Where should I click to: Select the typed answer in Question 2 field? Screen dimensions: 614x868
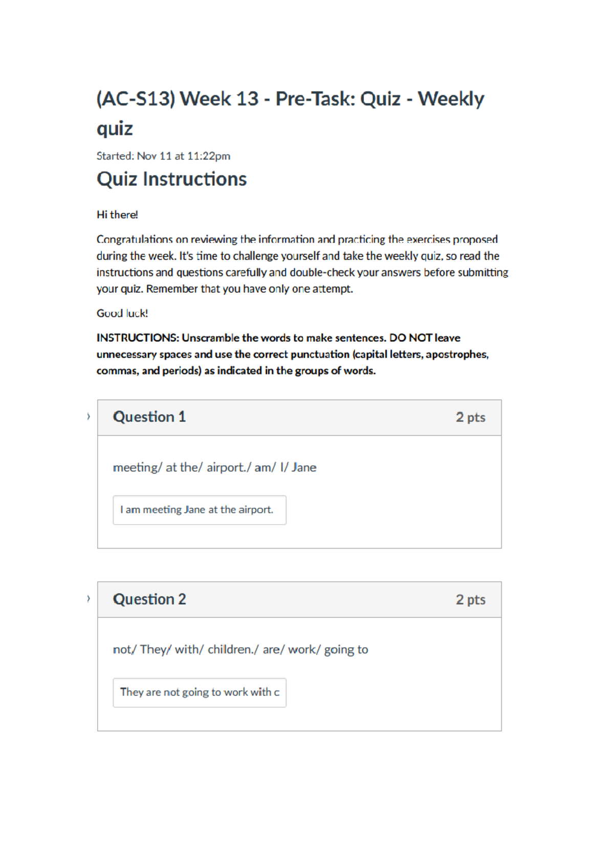200,692
